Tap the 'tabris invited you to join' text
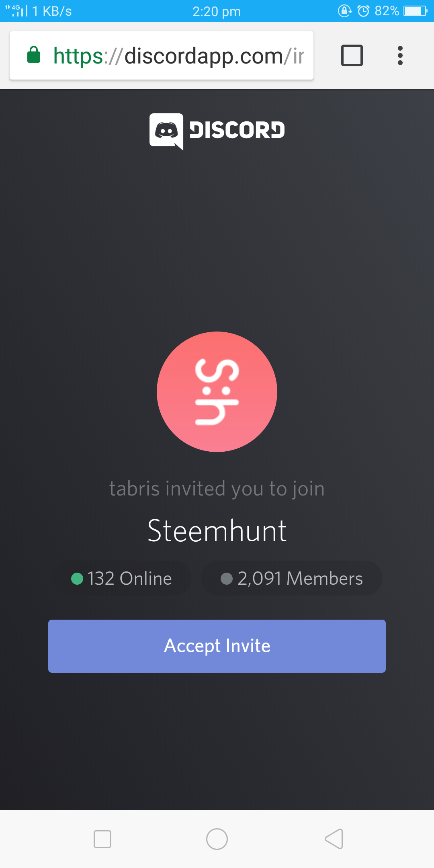The height and width of the screenshot is (868, 434). (217, 489)
